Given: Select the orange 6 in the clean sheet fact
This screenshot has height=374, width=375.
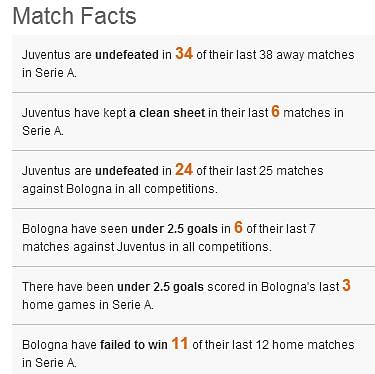Looking at the screenshot, I should 275,111.
